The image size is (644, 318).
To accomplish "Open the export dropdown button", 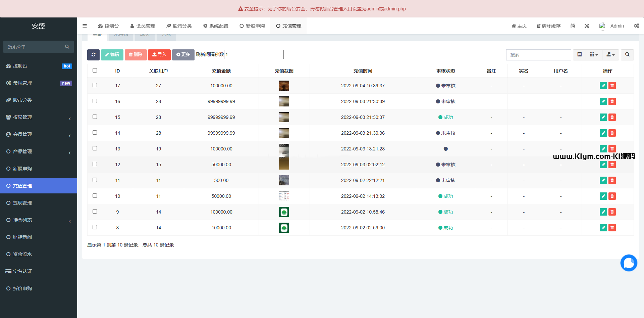I will click(x=610, y=55).
